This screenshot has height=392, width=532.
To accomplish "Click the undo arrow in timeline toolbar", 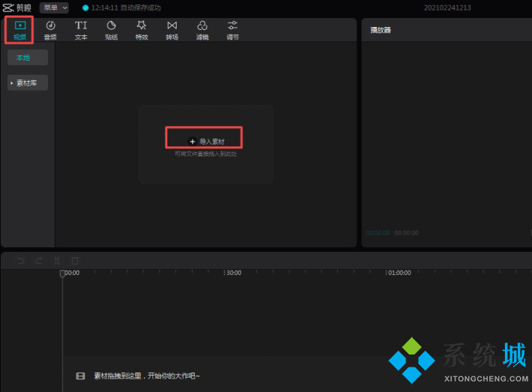I will click(x=20, y=261).
